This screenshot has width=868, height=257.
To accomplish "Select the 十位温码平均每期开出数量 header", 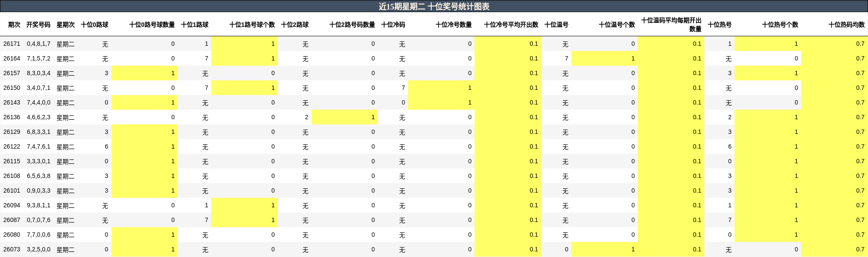I will [672, 25].
